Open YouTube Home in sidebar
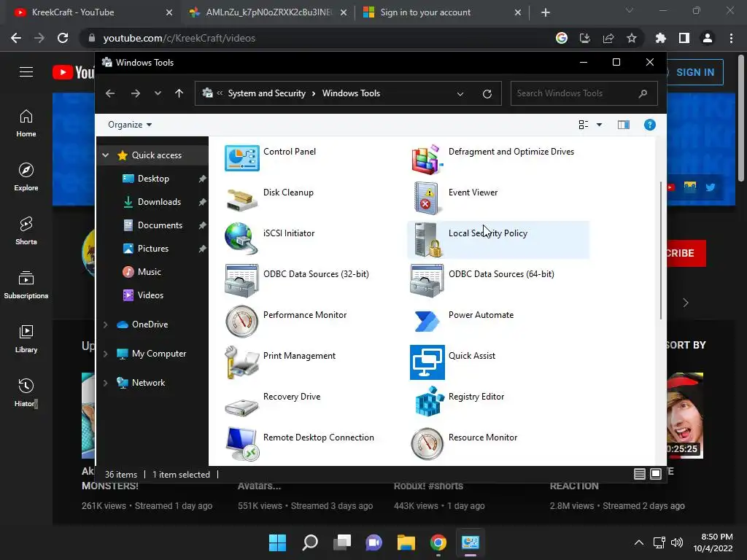This screenshot has height=560, width=747. (x=26, y=123)
